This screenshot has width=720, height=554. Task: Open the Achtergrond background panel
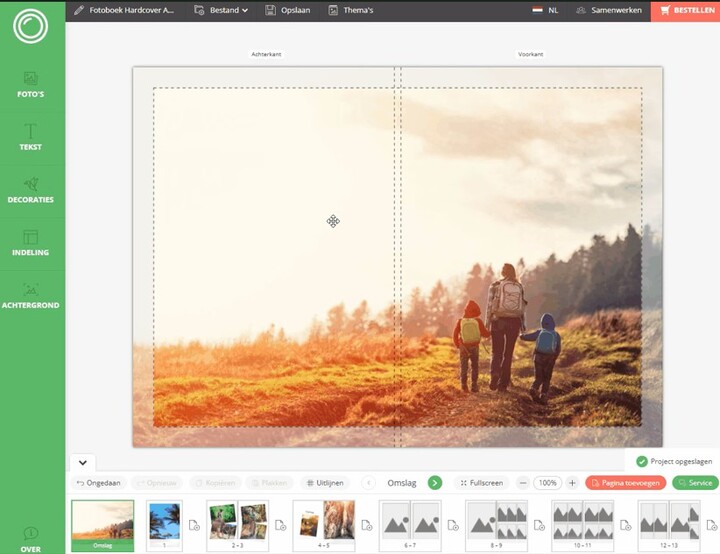click(30, 296)
